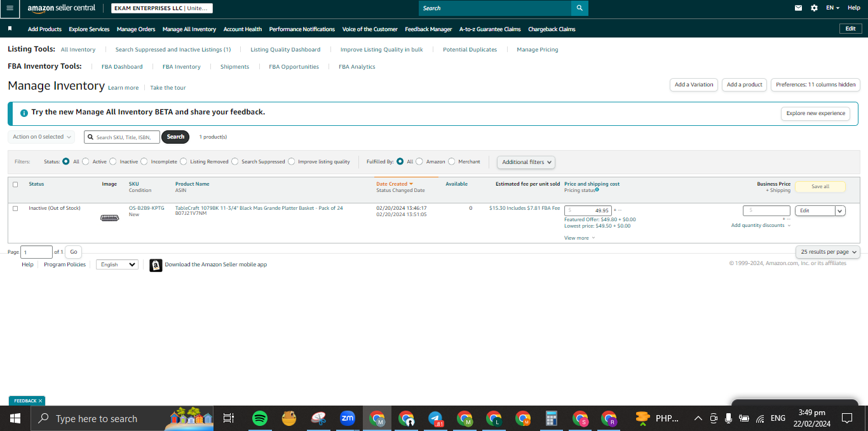The width and height of the screenshot is (868, 431).
Task: Open Manage All Inventory menu item
Action: [x=189, y=29]
